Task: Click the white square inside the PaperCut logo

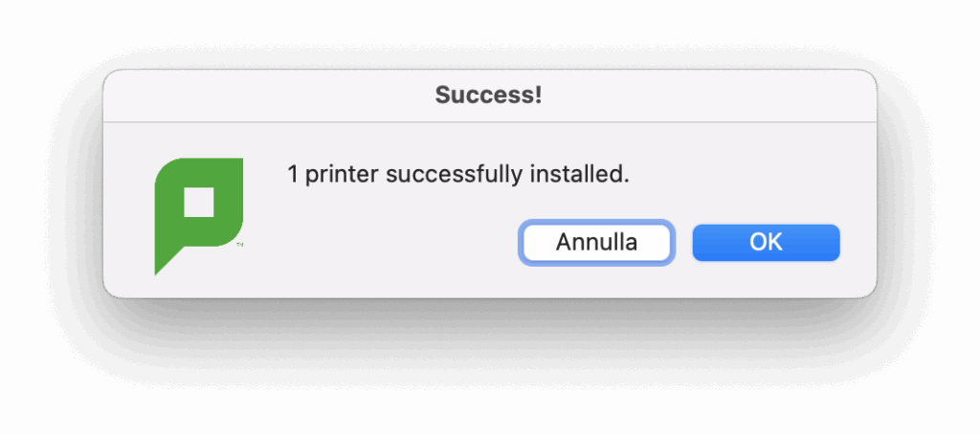Action: pyautogui.click(x=199, y=202)
